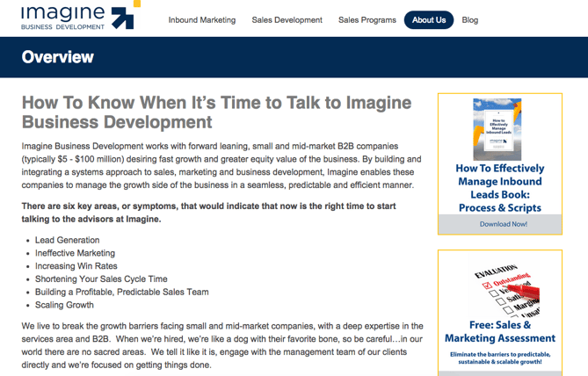
Task: Click Shortening Your Sales Cycle Time item
Action: click(101, 278)
